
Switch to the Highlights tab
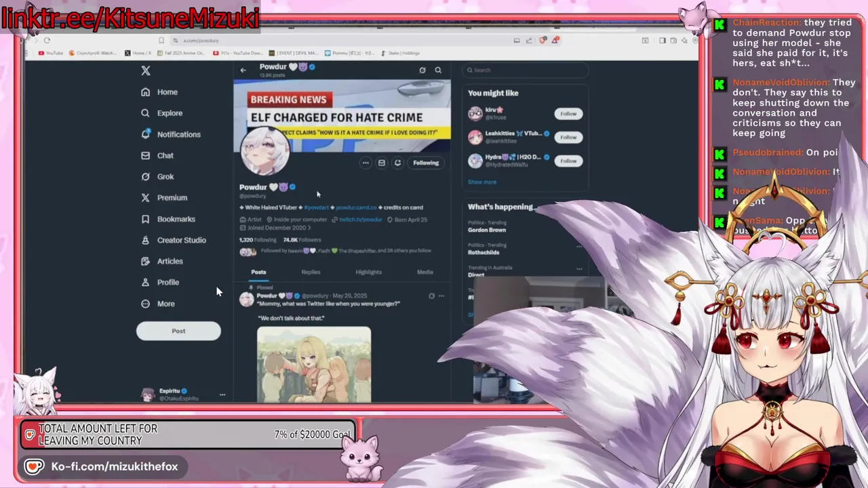[x=369, y=272]
